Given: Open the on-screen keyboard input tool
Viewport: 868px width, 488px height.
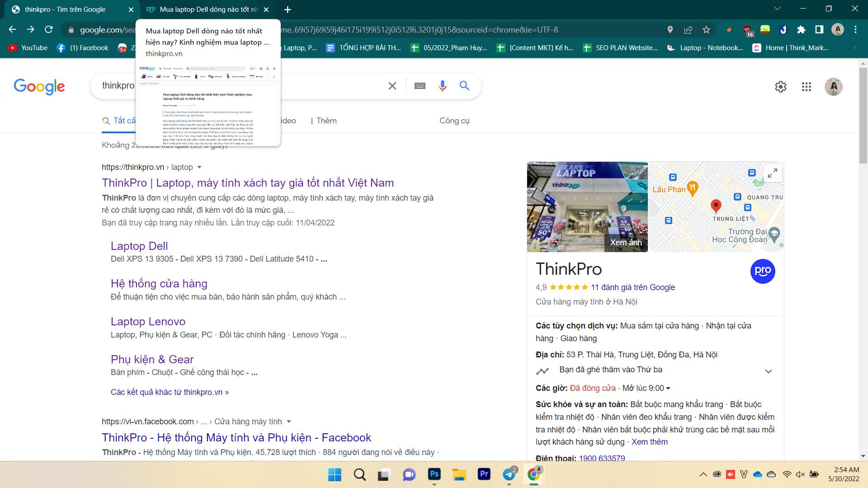Looking at the screenshot, I should [420, 86].
